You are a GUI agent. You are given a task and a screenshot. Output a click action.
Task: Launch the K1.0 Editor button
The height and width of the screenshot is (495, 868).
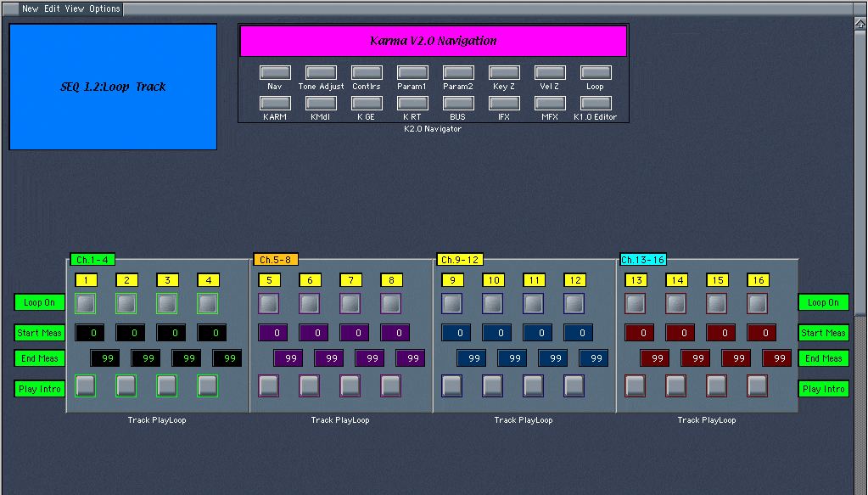pos(596,103)
